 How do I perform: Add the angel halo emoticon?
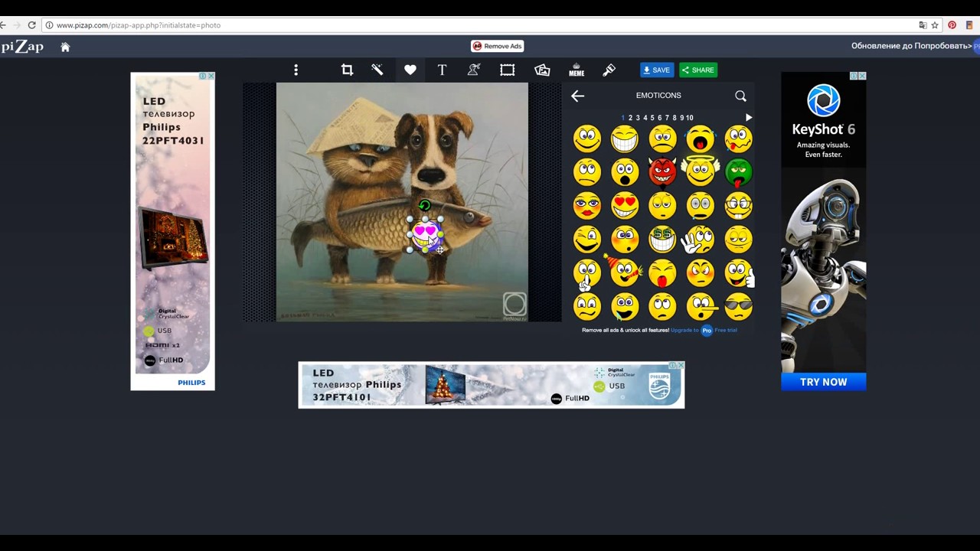(x=700, y=171)
